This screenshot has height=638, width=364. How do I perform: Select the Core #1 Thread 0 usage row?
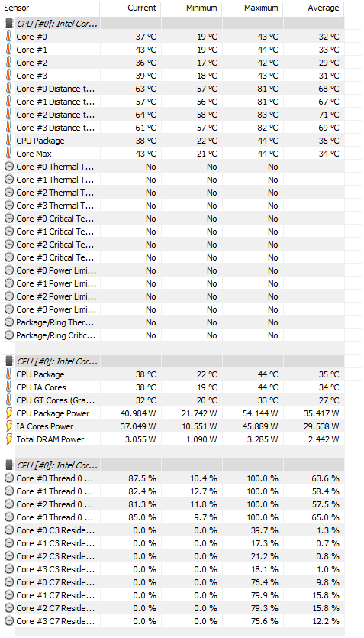pyautogui.click(x=172, y=491)
